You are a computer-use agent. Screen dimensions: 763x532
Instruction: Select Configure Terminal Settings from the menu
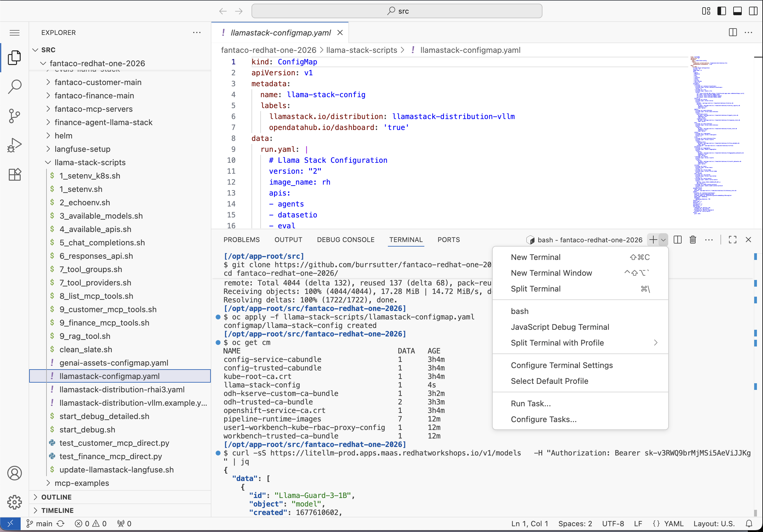pyautogui.click(x=562, y=365)
